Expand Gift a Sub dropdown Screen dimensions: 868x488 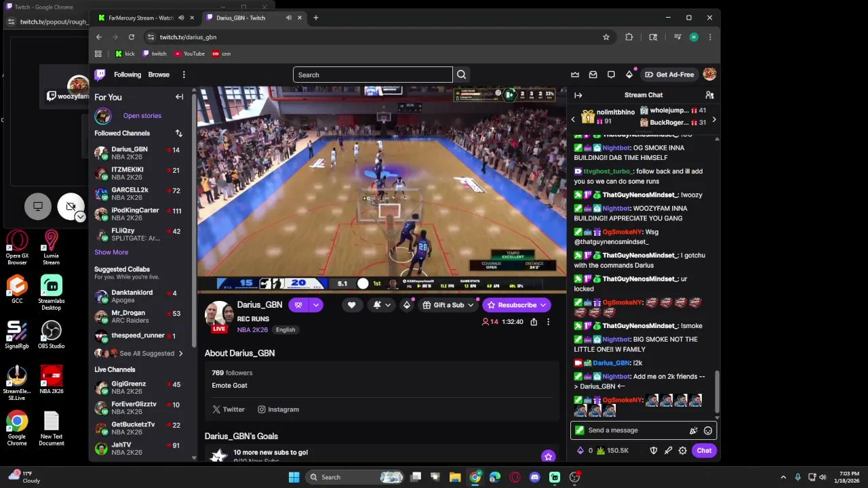(470, 305)
